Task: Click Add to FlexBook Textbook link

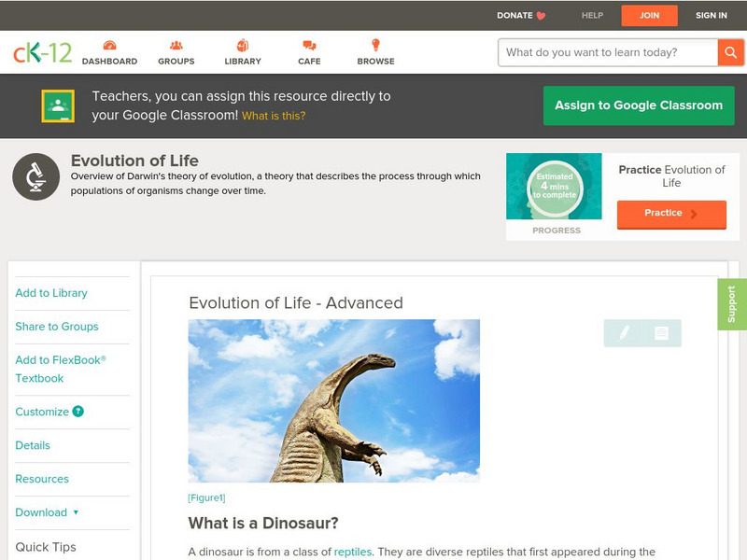Action: tap(61, 369)
